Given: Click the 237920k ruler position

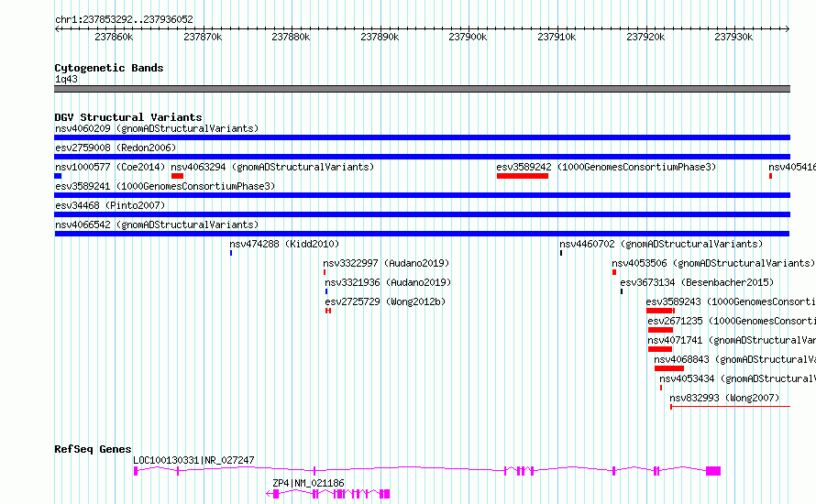Looking at the screenshot, I should point(645,37).
